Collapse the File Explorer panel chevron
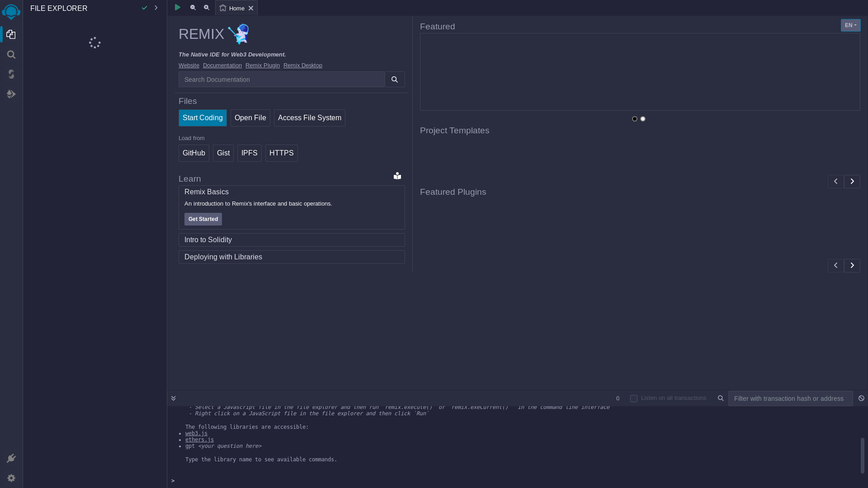This screenshot has height=488, width=868. (156, 8)
